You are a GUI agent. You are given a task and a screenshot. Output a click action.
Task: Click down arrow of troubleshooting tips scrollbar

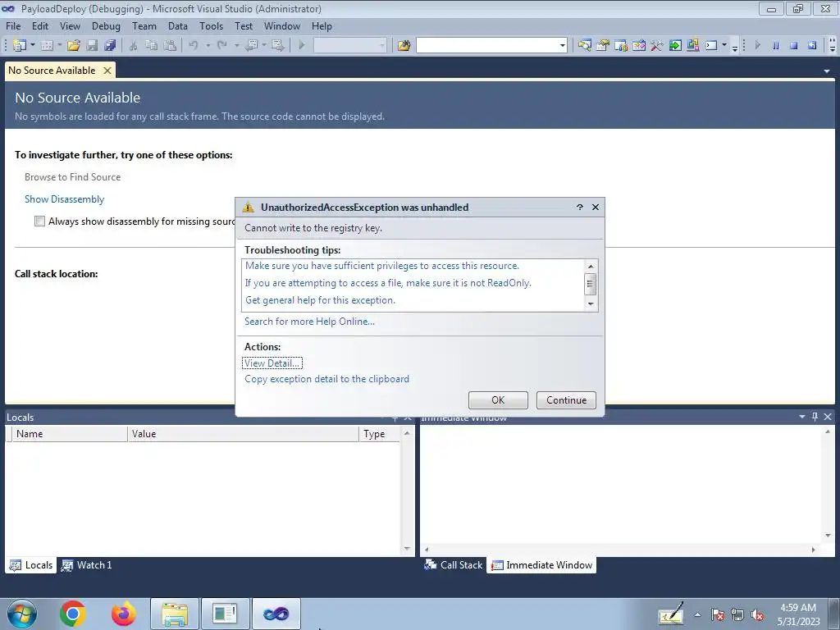pos(591,304)
